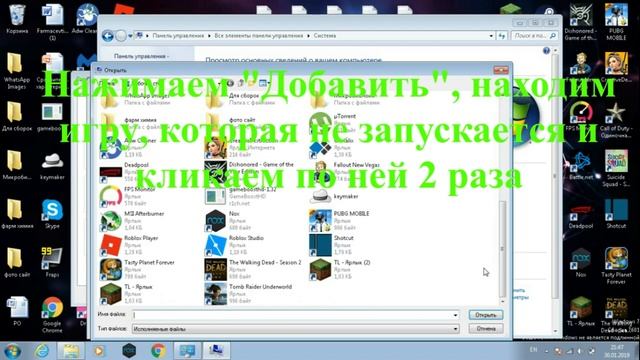This screenshot has height=360, width=640.
Task: Click Все элементы панели управления breadcrumb
Action: click(x=258, y=36)
